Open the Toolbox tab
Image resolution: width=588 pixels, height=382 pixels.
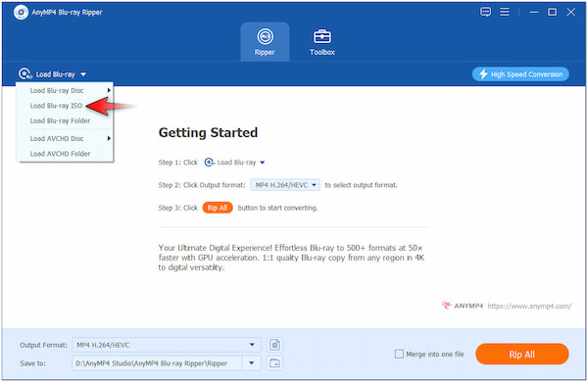322,42
